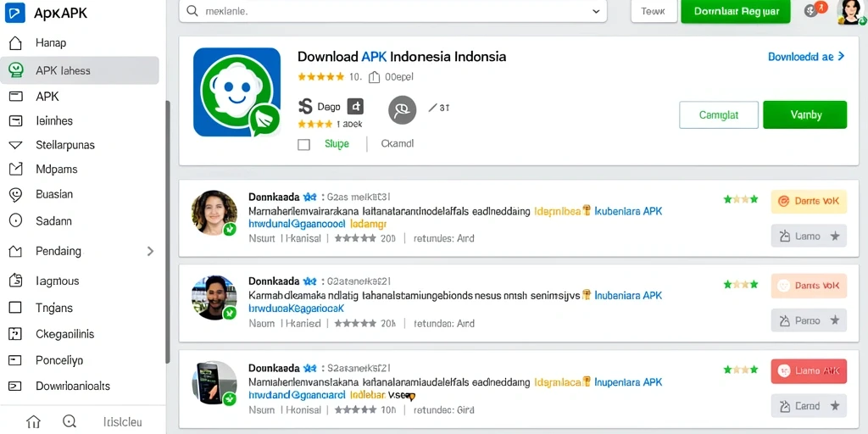Click the red Lamo APK button
This screenshot has height=434, width=868.
[809, 371]
